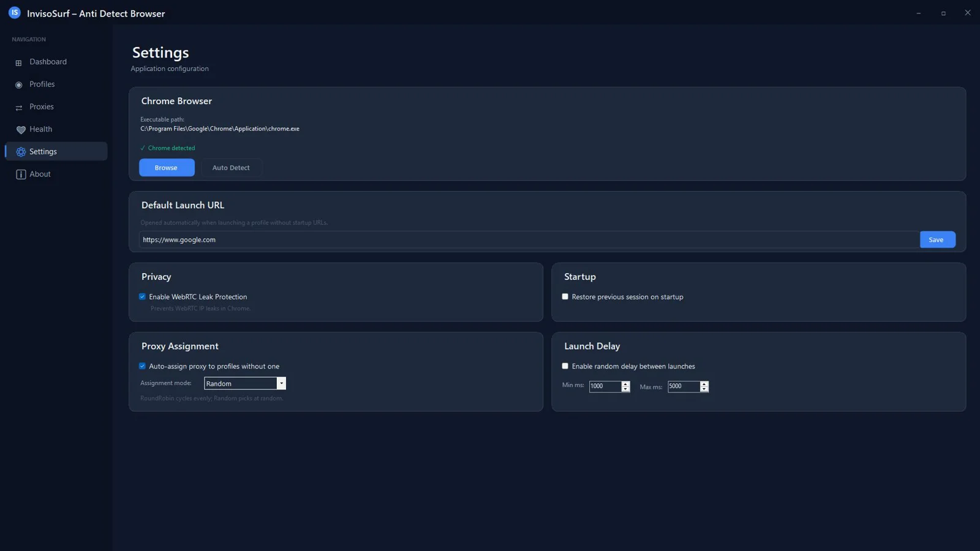Close the InvisoSurf window

coord(968,13)
